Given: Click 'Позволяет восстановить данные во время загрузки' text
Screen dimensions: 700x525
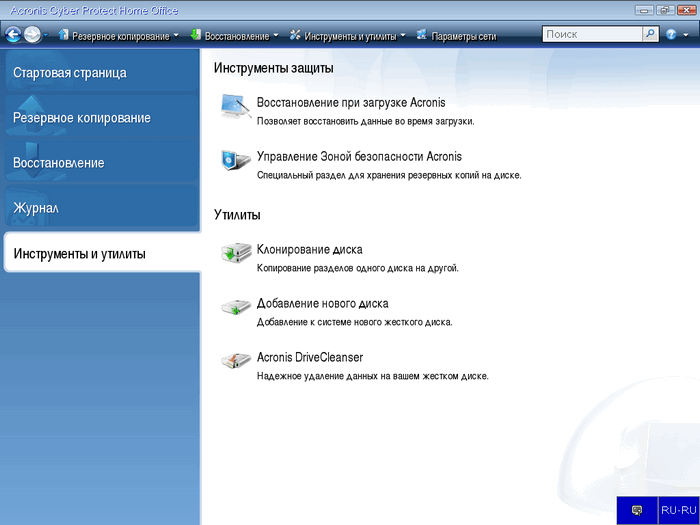Looking at the screenshot, I should click(x=365, y=121).
